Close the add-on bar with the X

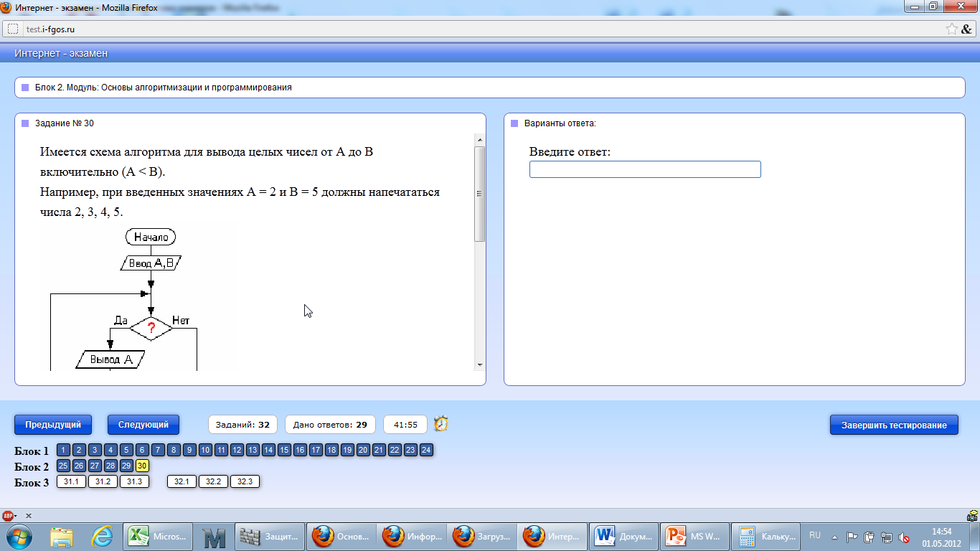29,515
